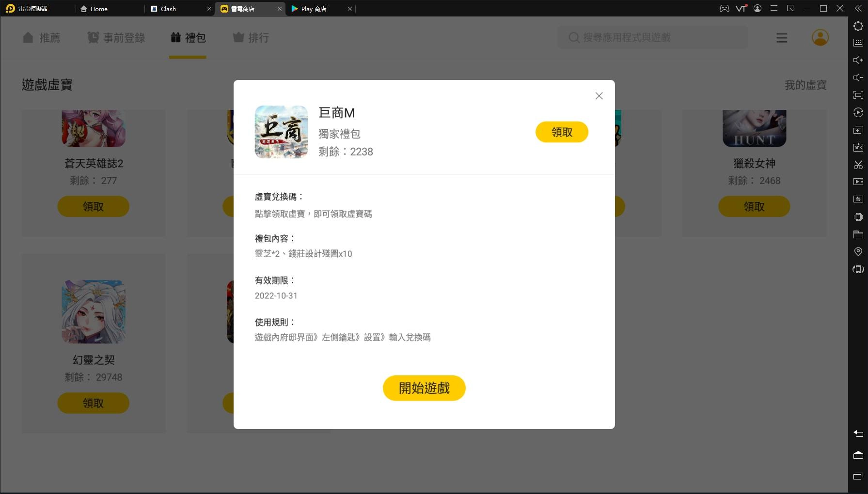
Task: Close the 雷電商店 tab
Action: pos(280,9)
